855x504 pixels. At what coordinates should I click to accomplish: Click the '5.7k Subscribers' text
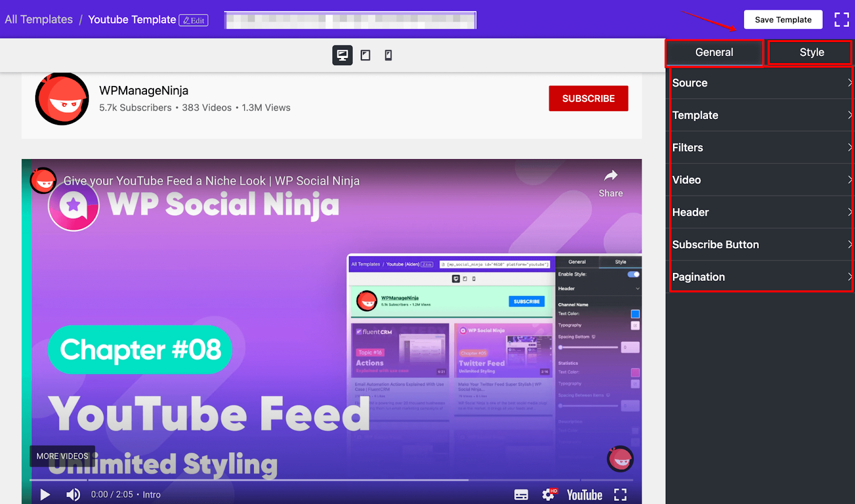[x=135, y=108]
